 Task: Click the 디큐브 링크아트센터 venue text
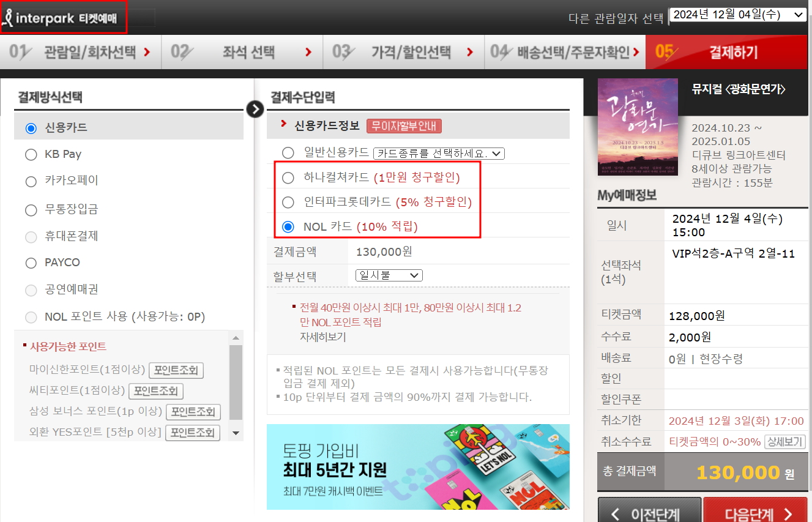739,155
